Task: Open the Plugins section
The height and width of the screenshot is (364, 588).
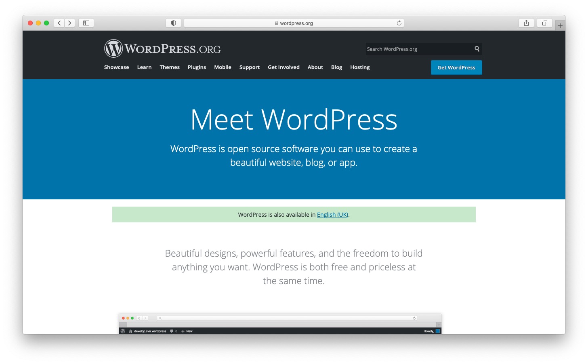Action: click(197, 67)
